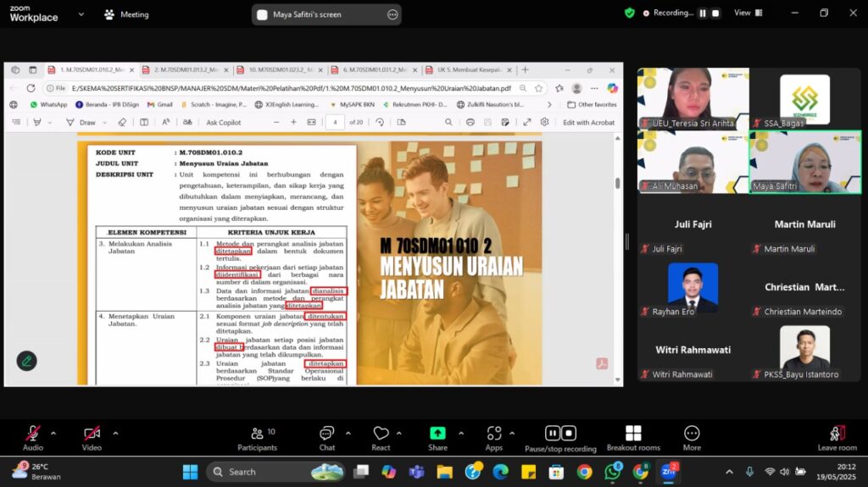Image resolution: width=868 pixels, height=487 pixels.
Task: Open the React emoji menu
Action: click(x=381, y=437)
